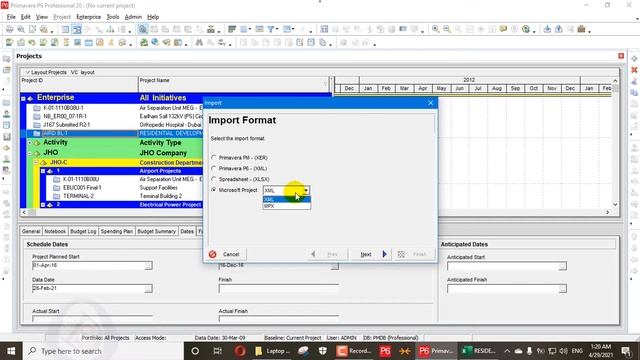Click the Project ID column header
The width and height of the screenshot is (640, 360).
(x=79, y=84)
